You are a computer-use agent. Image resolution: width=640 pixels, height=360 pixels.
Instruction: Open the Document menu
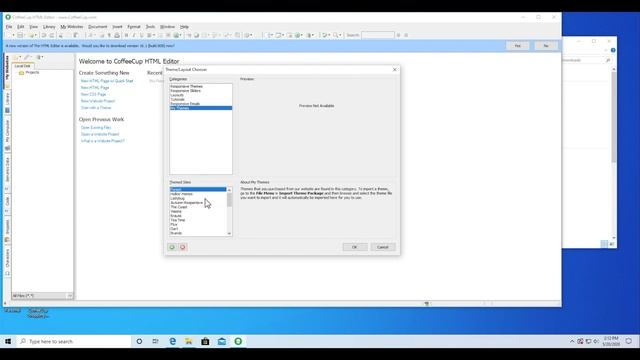point(98,27)
